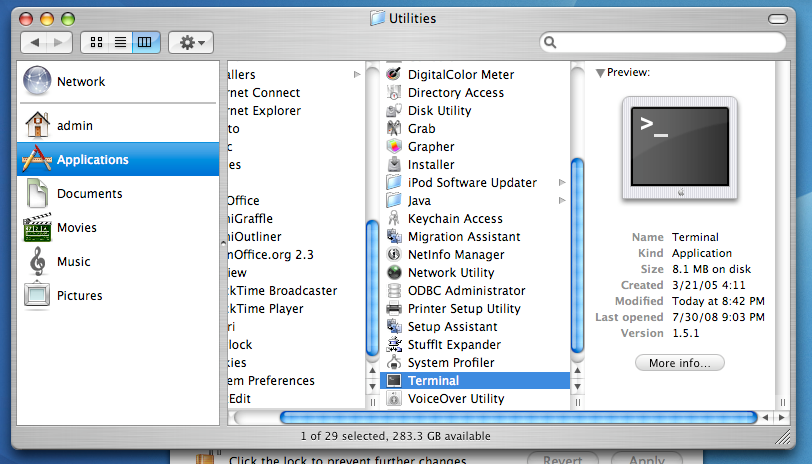Expand the Java folder arrow
This screenshot has height=464, width=812.
(562, 200)
